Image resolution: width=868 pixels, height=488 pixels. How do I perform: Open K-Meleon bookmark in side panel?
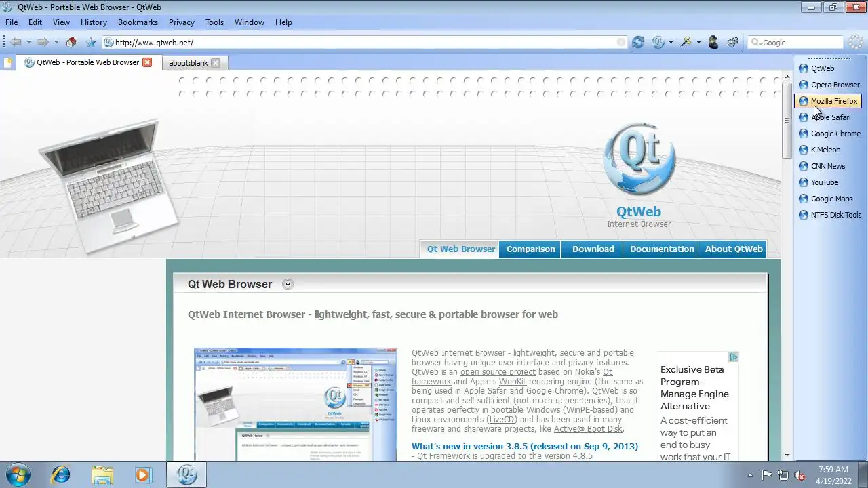pyautogui.click(x=819, y=150)
